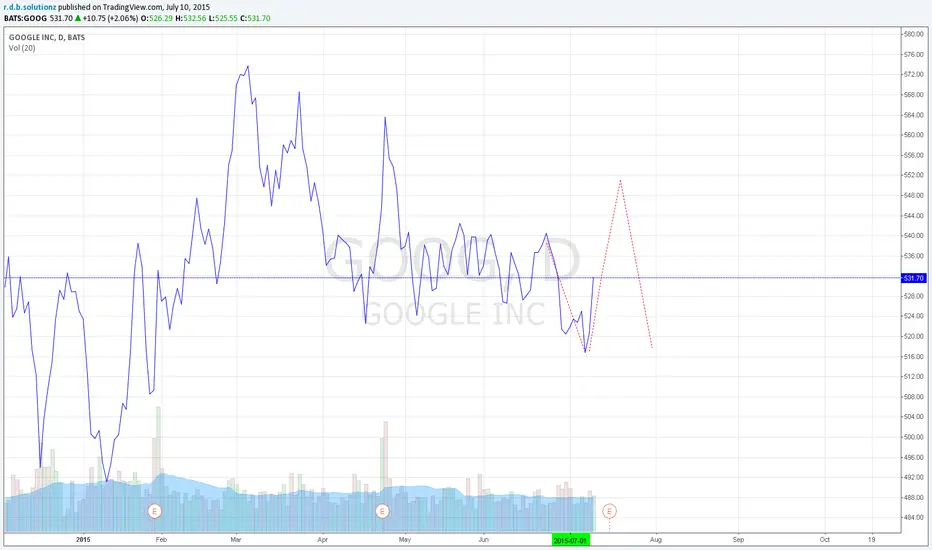932x550 pixels.
Task: Click the earnings marker near Feb
Action: coord(155,511)
